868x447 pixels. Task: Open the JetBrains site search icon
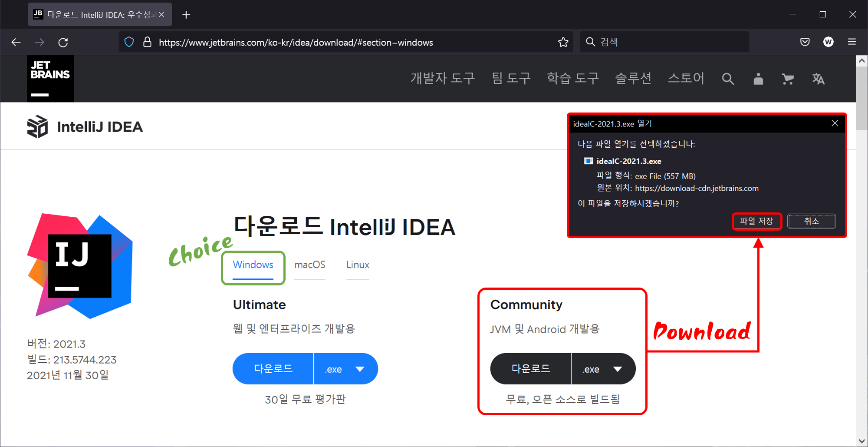[728, 79]
